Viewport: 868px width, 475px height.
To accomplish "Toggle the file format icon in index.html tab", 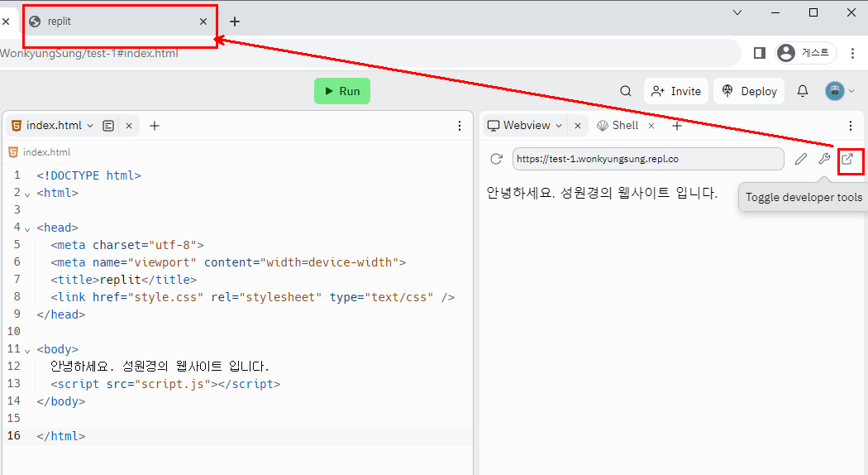I will pos(108,126).
